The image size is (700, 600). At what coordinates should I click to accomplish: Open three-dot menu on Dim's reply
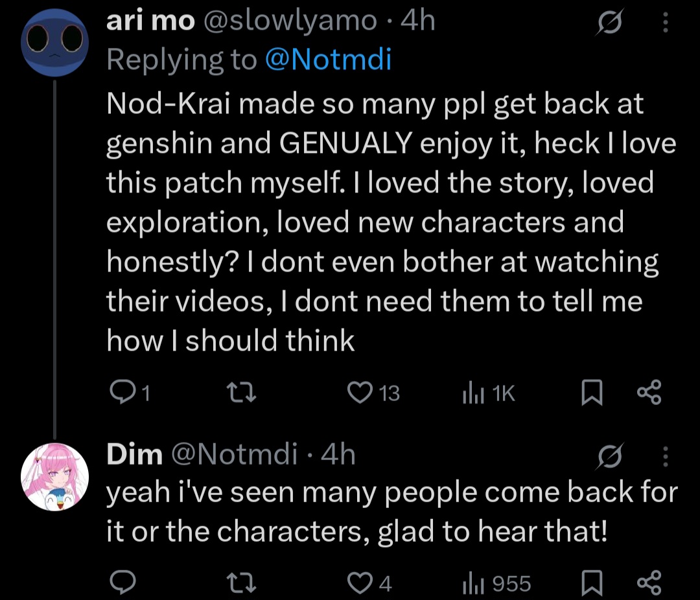click(665, 456)
